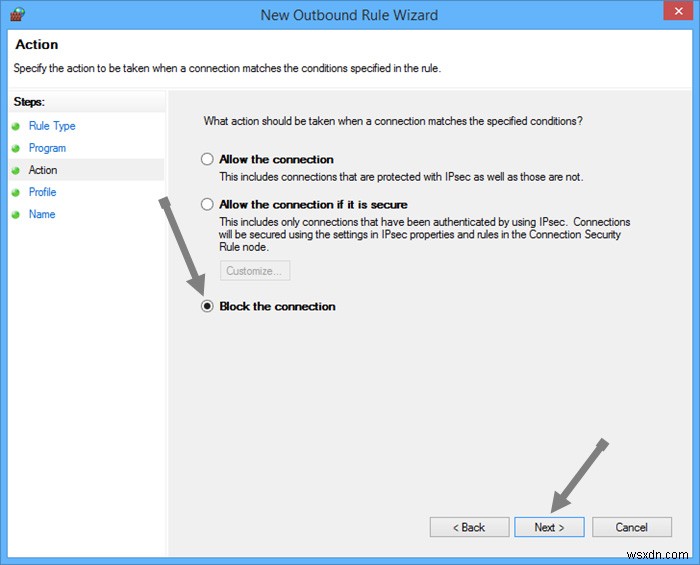This screenshot has height=565, width=700.
Task: Click green bullet next to Program
Action: point(16,148)
